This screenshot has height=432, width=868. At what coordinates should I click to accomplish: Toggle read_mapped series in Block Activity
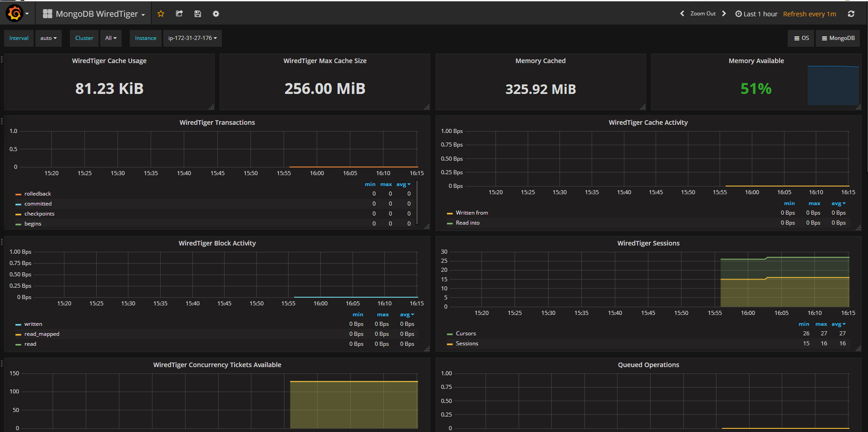tap(42, 334)
